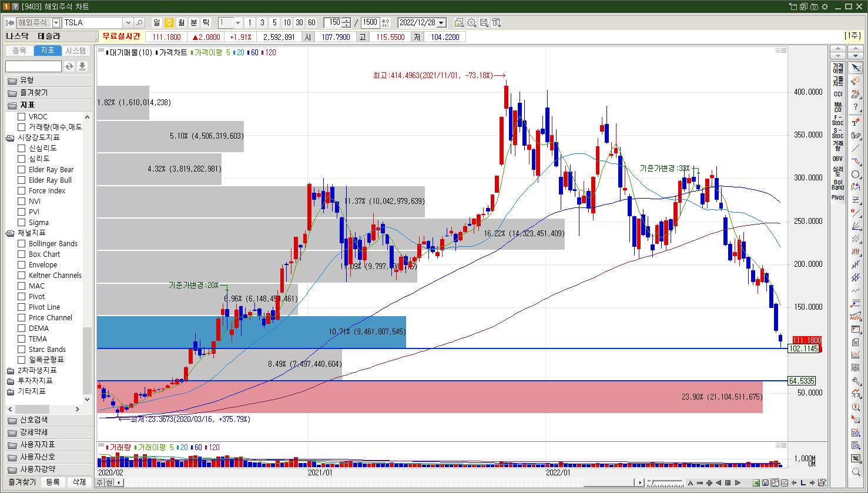
Task: Open the date picker dropdown 2022/12/28
Action: (441, 23)
